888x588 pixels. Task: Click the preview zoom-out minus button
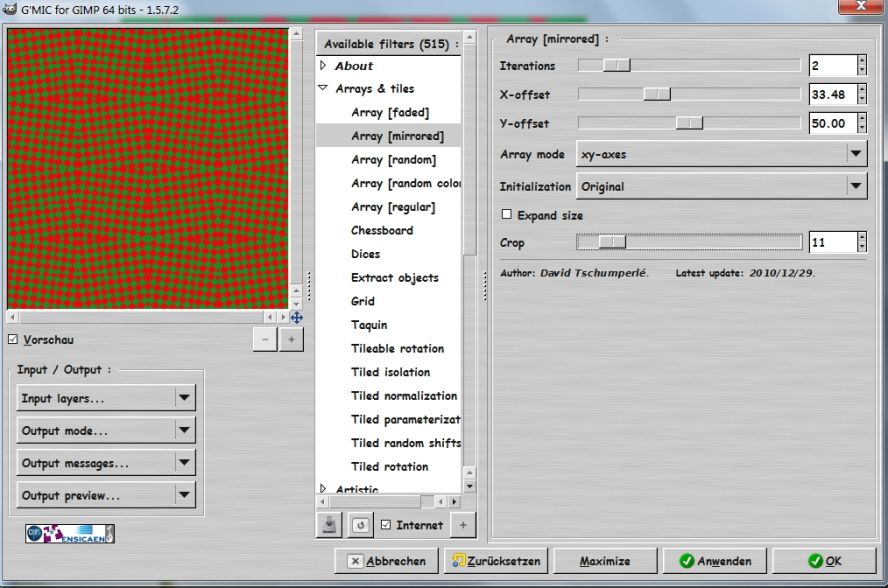(x=265, y=340)
